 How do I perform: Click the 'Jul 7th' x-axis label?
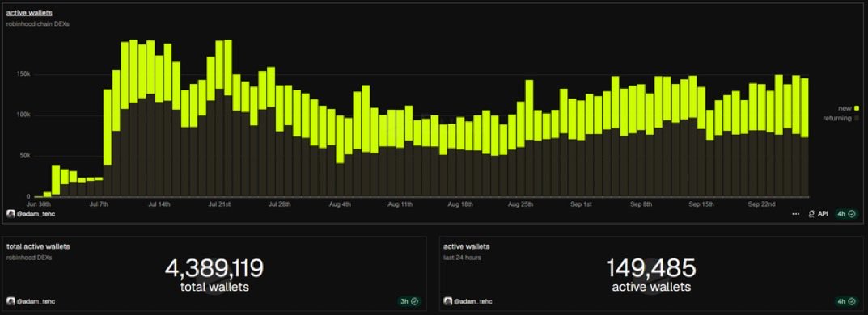99,204
